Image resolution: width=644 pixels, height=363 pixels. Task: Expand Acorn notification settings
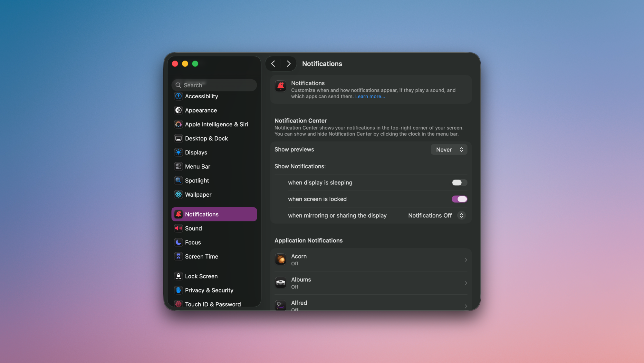point(466,260)
